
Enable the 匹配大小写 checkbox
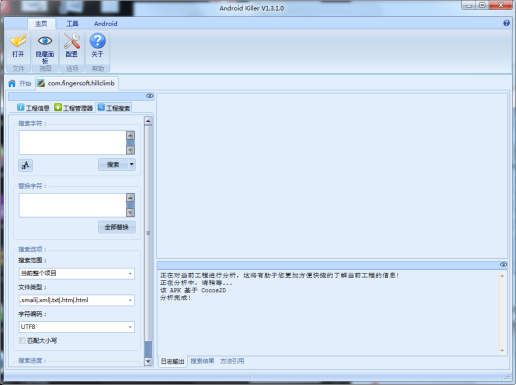(22, 340)
